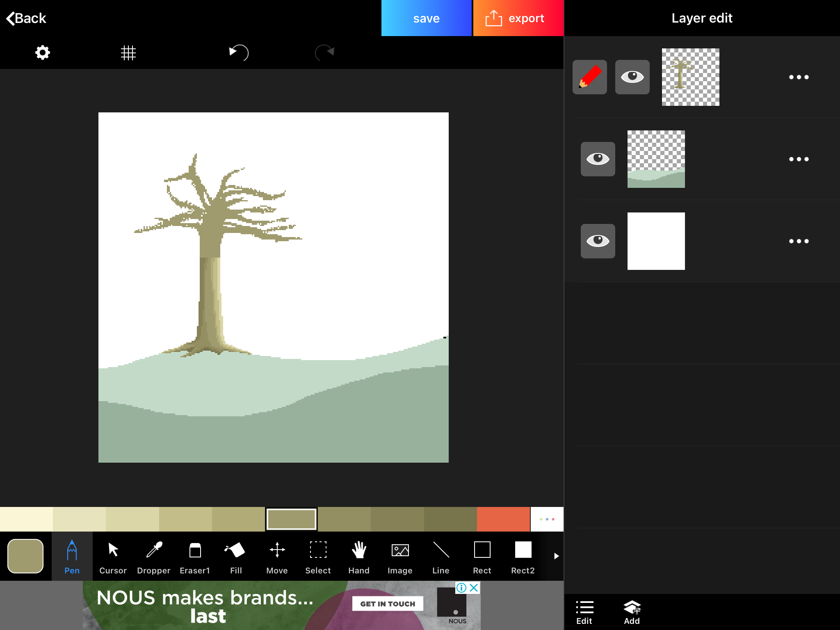Click the red pencil active layer icon
The height and width of the screenshot is (630, 840).
pyautogui.click(x=589, y=77)
